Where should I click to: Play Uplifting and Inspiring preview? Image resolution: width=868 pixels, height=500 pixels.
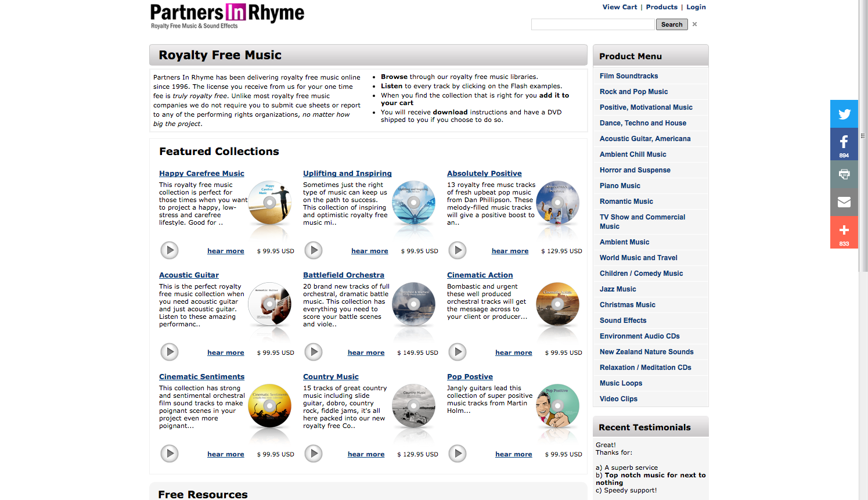[314, 250]
